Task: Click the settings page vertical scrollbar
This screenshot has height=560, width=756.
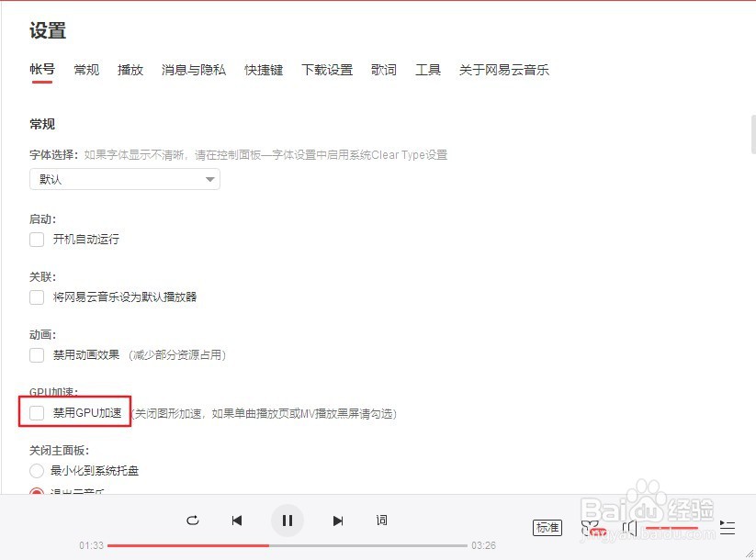Action: pyautogui.click(x=753, y=134)
